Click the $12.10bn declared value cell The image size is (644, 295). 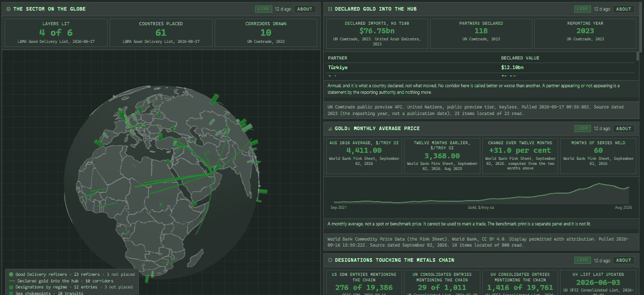pyautogui.click(x=512, y=68)
